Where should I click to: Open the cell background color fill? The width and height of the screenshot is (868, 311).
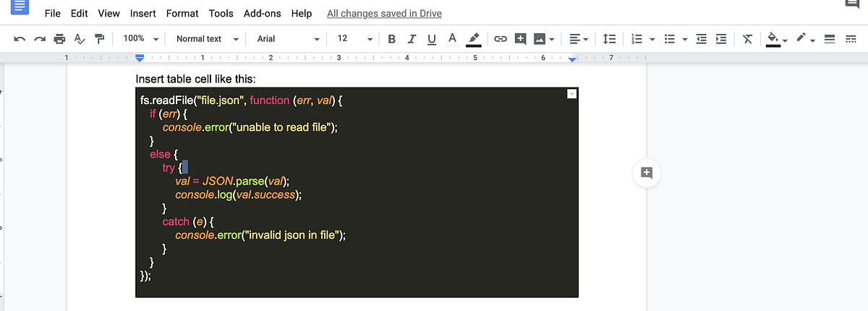coord(773,39)
